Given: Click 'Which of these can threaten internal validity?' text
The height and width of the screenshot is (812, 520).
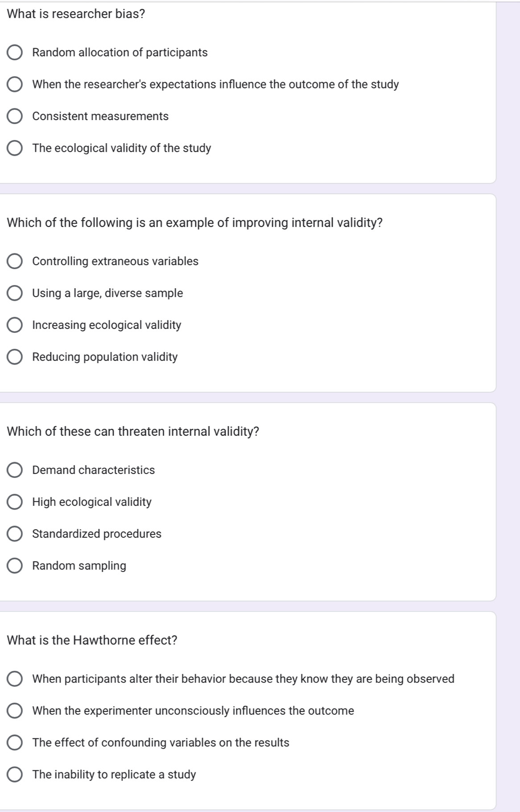Looking at the screenshot, I should 133,431.
